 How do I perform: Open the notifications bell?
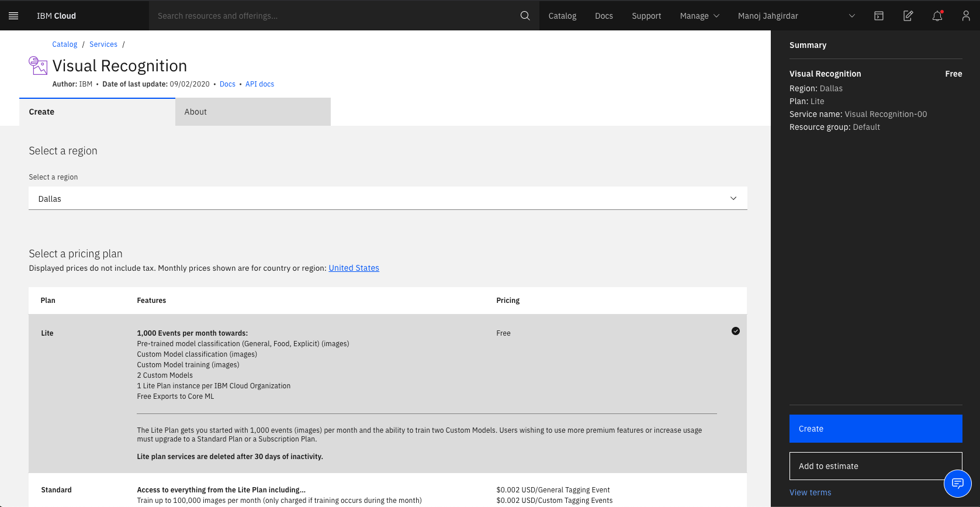tap(937, 16)
